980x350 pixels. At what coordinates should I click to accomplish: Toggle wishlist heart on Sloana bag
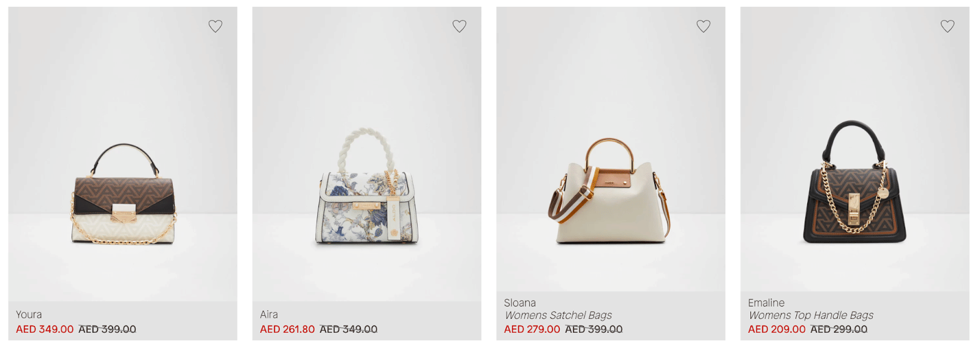[x=703, y=26]
